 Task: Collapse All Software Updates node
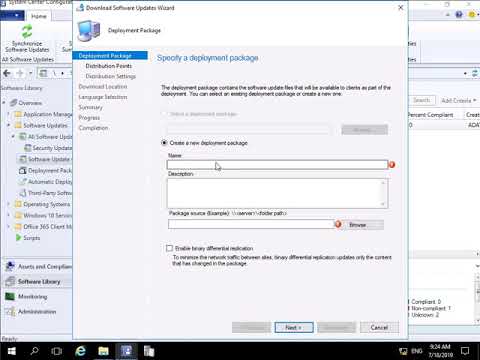click(x=13, y=137)
